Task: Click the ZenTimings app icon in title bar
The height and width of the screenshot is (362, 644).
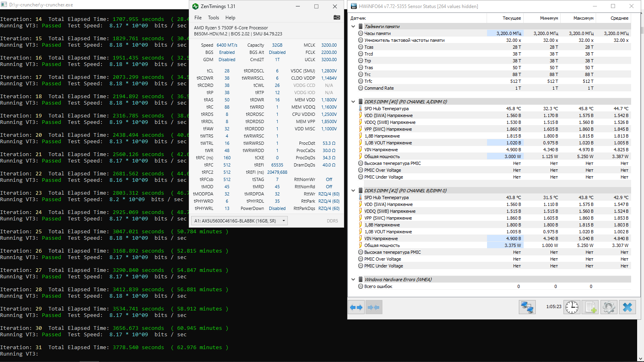Action: click(x=195, y=6)
